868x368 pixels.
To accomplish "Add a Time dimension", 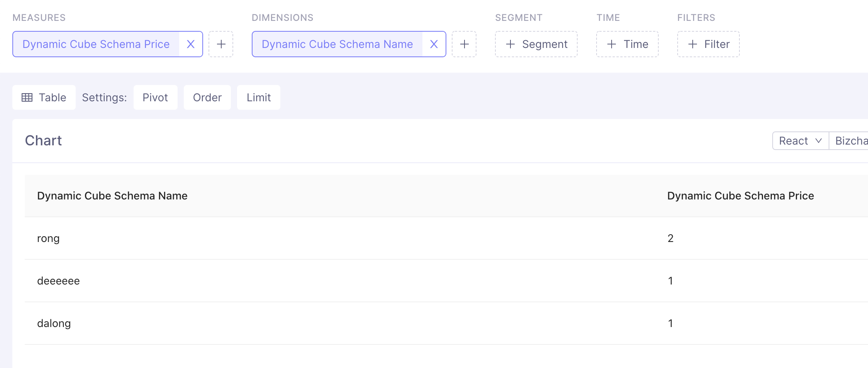I will [x=627, y=44].
